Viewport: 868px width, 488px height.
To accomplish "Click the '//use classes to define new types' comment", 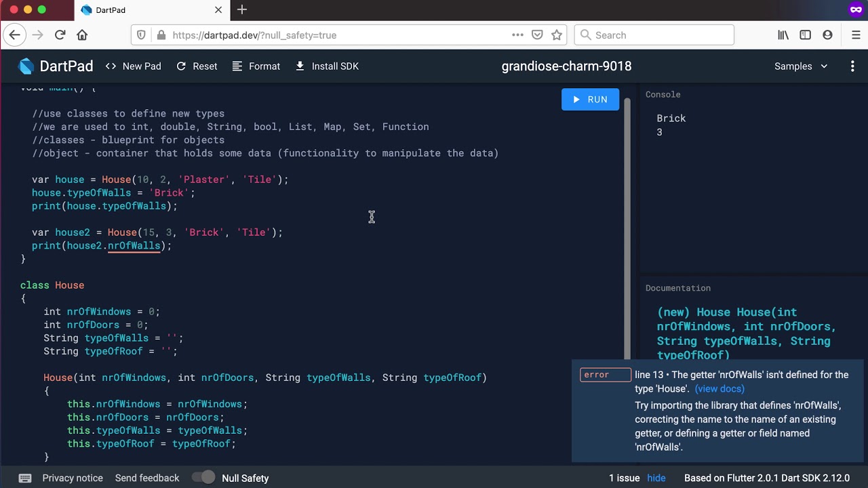I will [128, 114].
